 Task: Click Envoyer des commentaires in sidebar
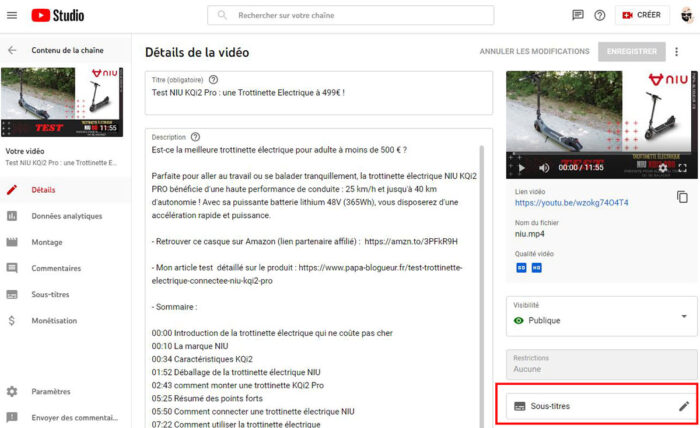(x=66, y=418)
